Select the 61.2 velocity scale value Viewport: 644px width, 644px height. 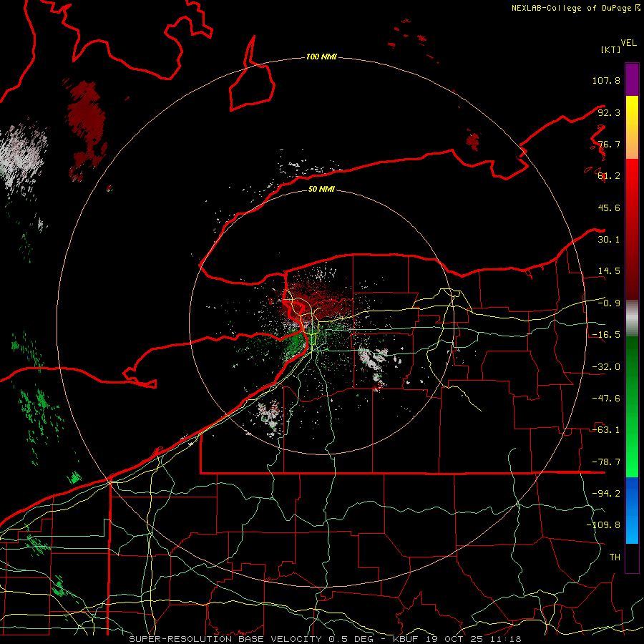[x=609, y=176]
